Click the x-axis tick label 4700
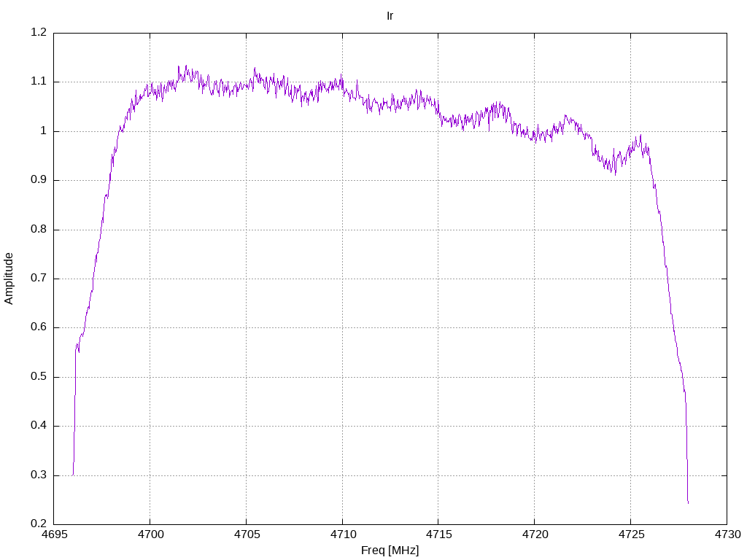This screenshot has height=560, width=747. pyautogui.click(x=150, y=534)
